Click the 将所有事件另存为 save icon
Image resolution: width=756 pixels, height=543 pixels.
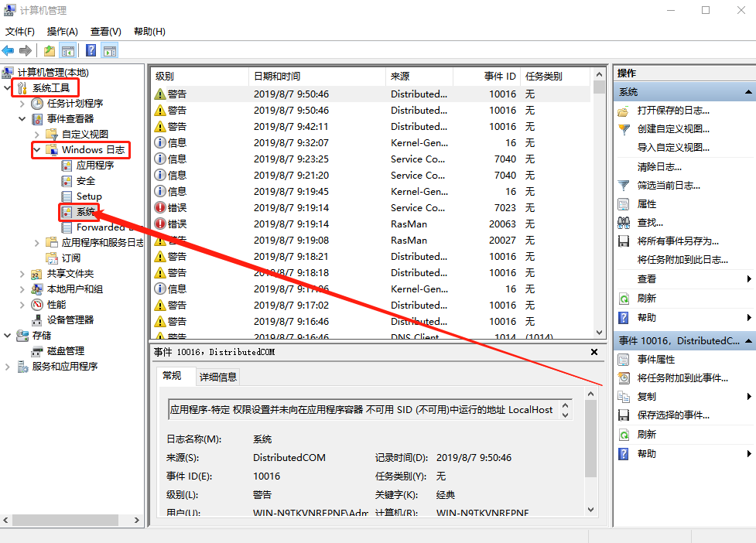(624, 241)
